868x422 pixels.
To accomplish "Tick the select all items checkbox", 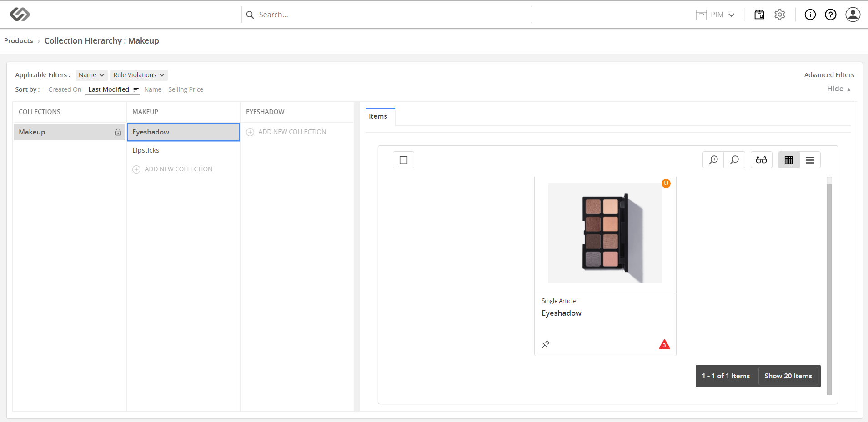I will click(403, 160).
